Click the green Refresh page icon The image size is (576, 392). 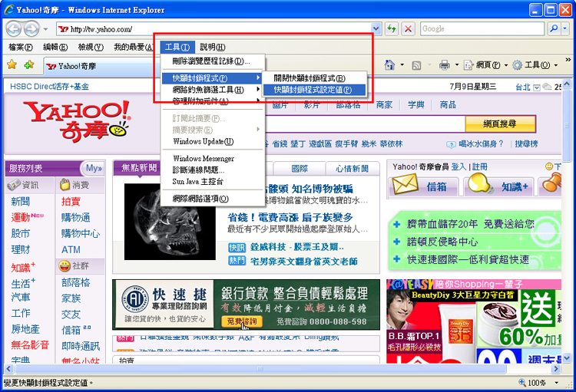tap(392, 28)
